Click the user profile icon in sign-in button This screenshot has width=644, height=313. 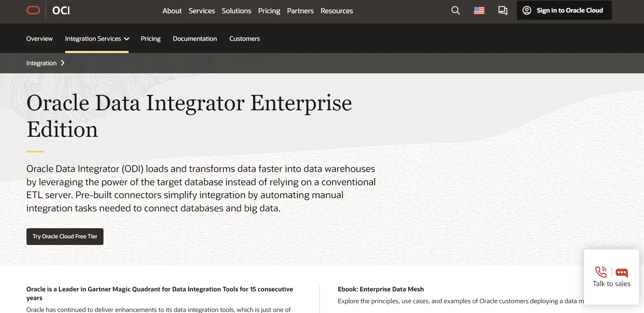(x=527, y=10)
